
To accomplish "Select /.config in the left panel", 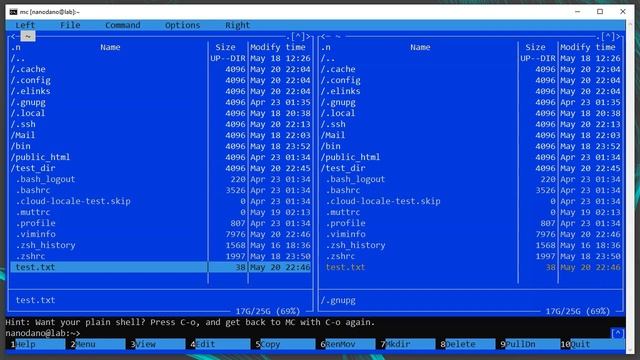I will 160,80.
